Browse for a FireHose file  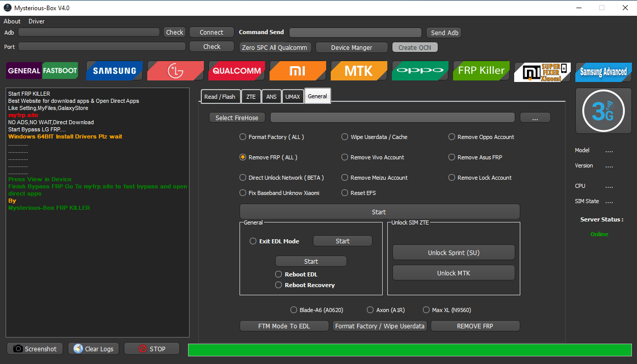535,117
